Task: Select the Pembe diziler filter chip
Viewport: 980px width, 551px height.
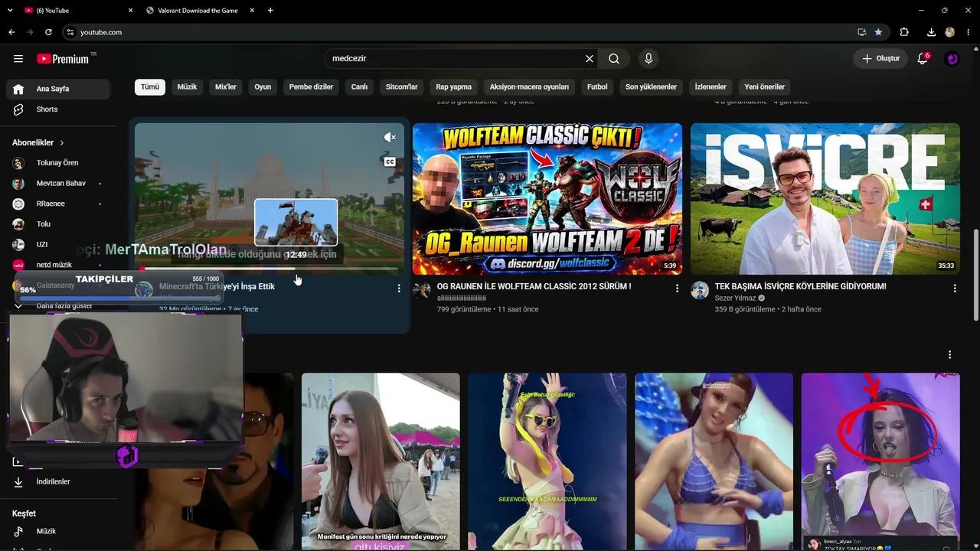Action: point(311,86)
